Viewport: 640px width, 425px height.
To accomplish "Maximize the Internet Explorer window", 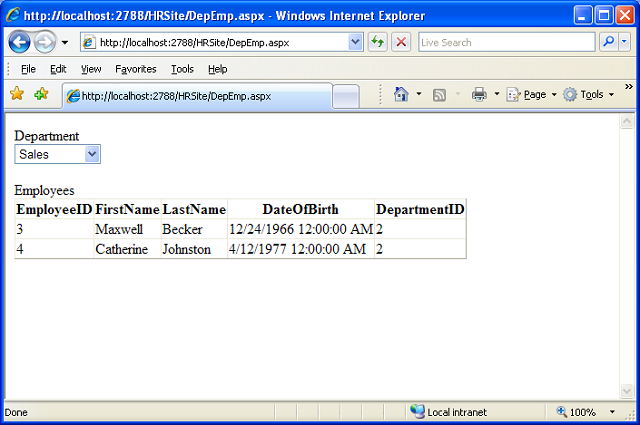I will [604, 16].
